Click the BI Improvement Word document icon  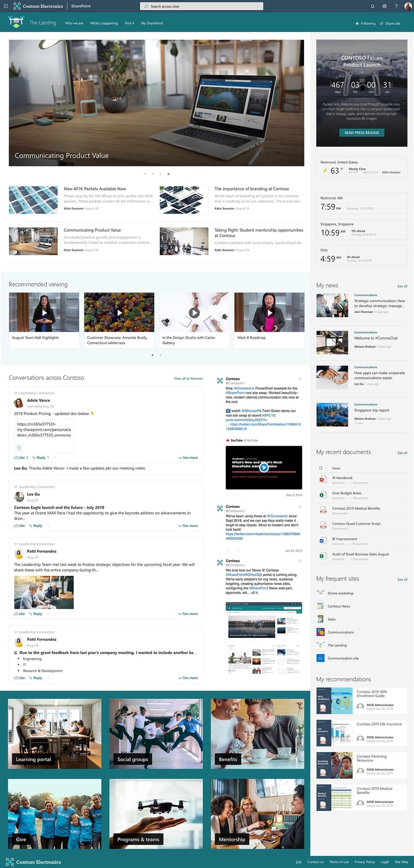(322, 540)
